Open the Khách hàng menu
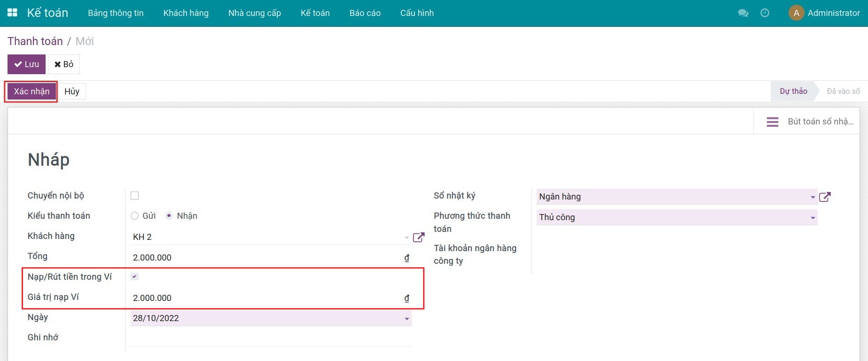 186,13
